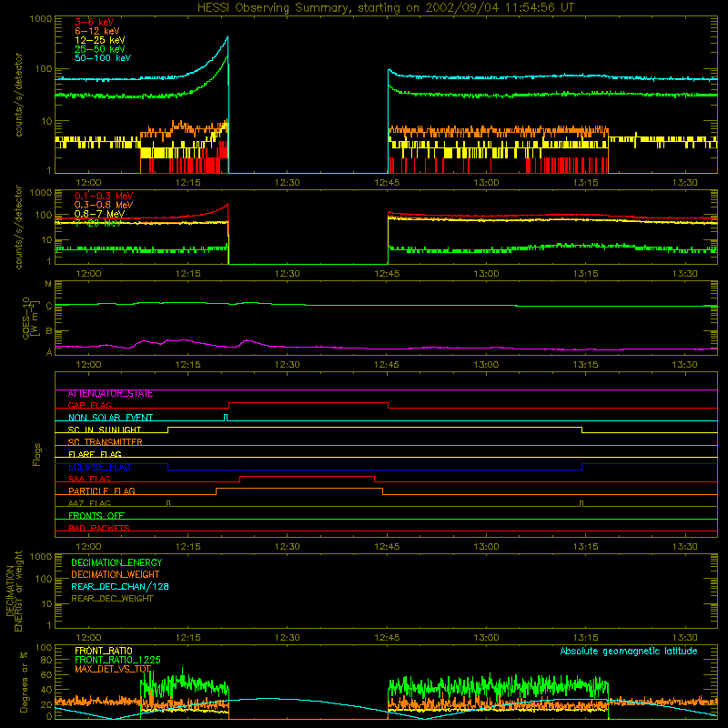Select the red 3-6 keV legend label
The height and width of the screenshot is (728, 728).
[95, 22]
